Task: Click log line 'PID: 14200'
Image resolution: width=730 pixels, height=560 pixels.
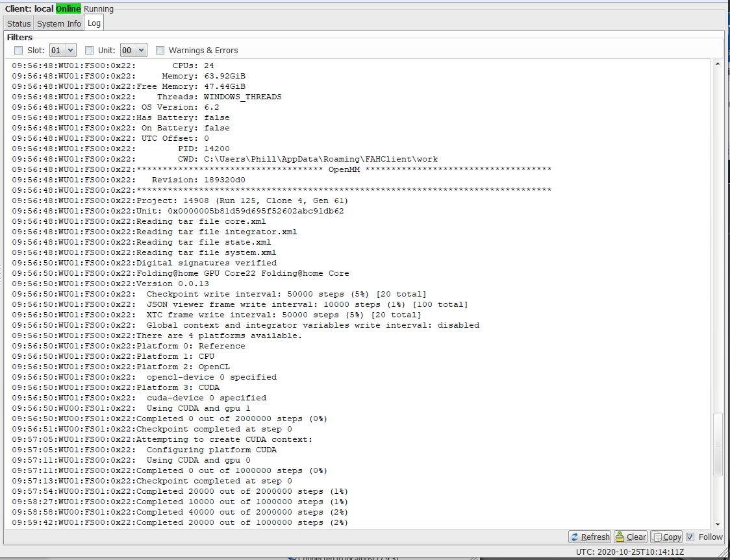Action: 121,149
